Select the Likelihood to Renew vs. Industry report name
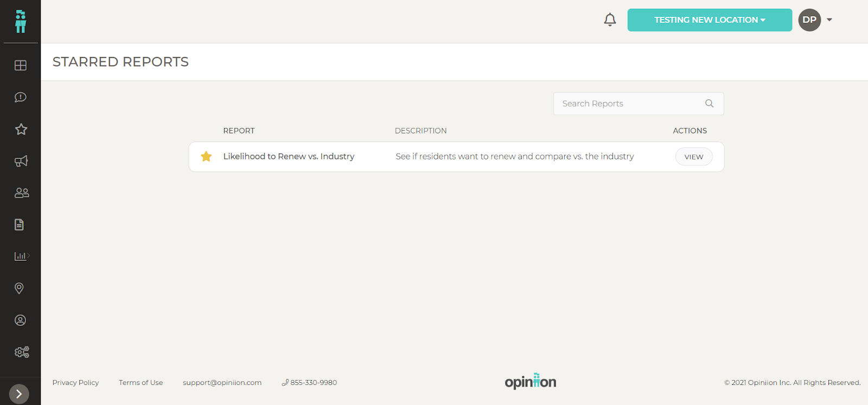868x405 pixels. pyautogui.click(x=289, y=156)
